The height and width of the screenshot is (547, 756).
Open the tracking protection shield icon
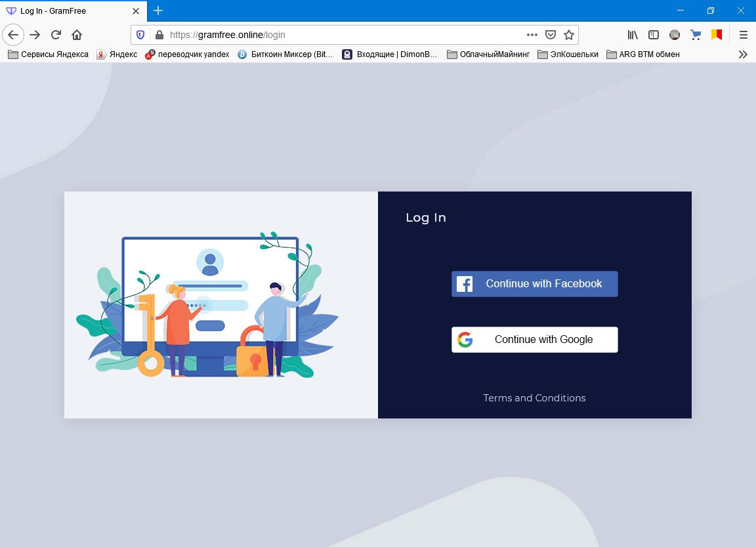tap(140, 35)
